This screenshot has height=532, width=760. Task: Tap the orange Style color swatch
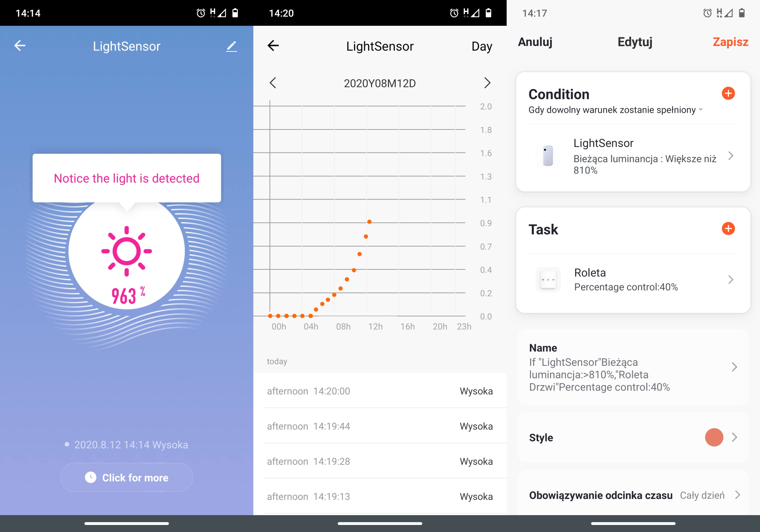point(714,437)
